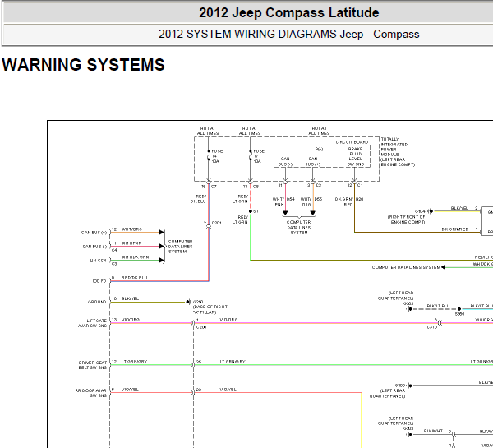Select the "C3" connector label below LIN CCN
493x448 pixels.
tap(114, 264)
